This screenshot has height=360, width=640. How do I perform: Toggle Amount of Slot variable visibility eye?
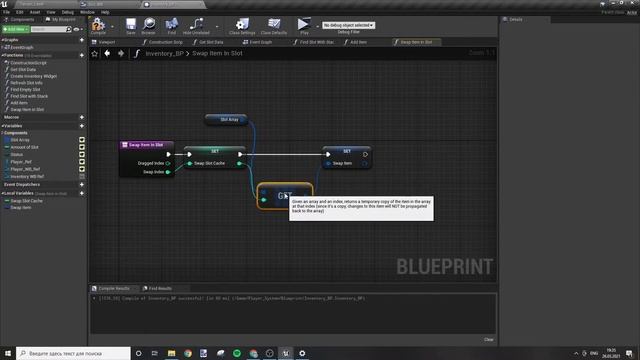tap(82, 147)
